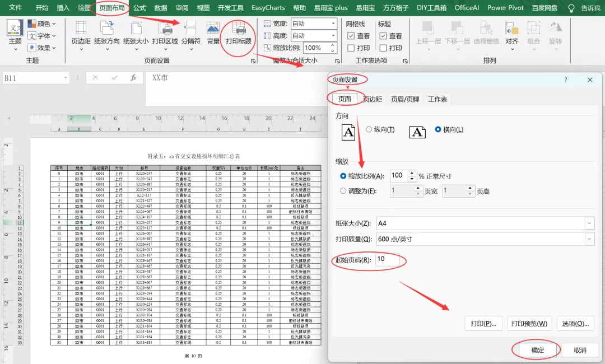605x364 pixels.
Task: Click the fx insert function icon
Action: tap(133, 78)
